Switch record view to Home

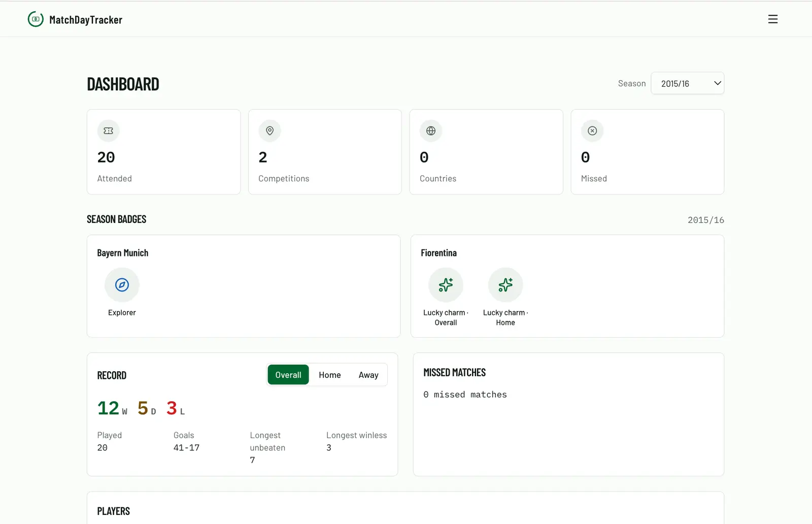click(330, 375)
